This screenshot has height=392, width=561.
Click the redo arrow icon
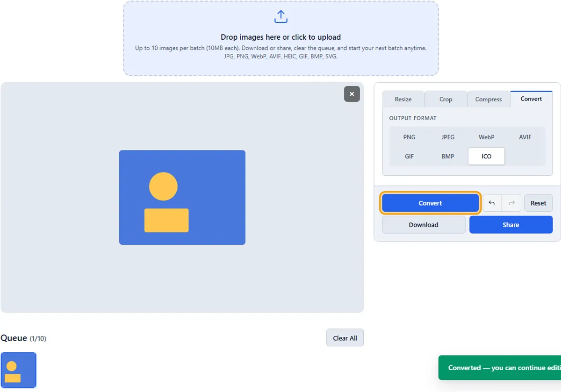tap(511, 203)
